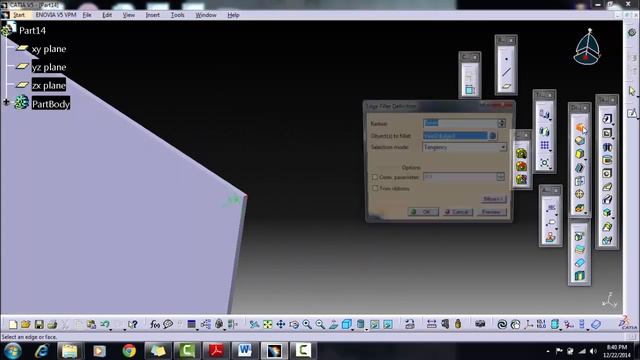Click the Open file folder icon
Viewport: 640px width, 360px height.
(x=26, y=324)
